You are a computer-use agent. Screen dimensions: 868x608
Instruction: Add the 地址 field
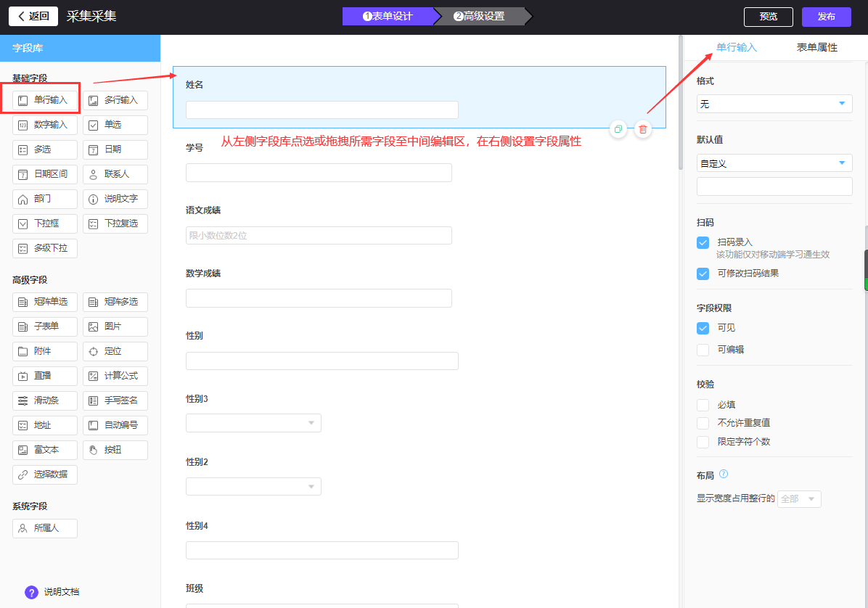coord(45,425)
